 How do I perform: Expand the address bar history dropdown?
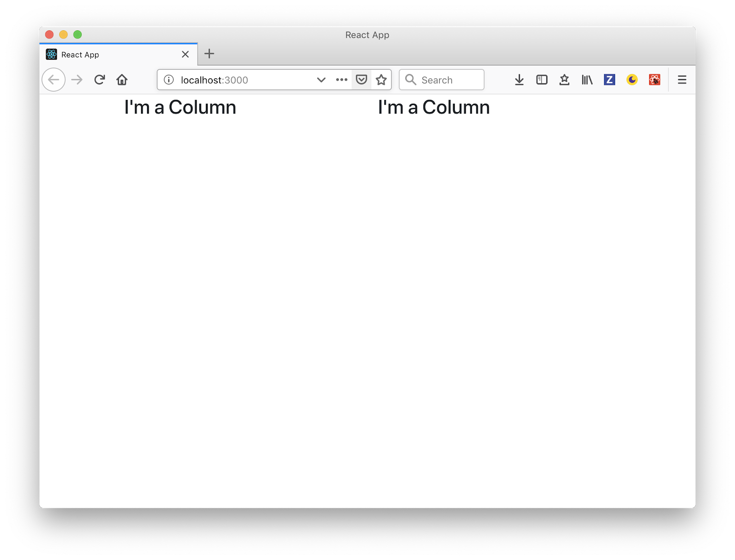(321, 80)
